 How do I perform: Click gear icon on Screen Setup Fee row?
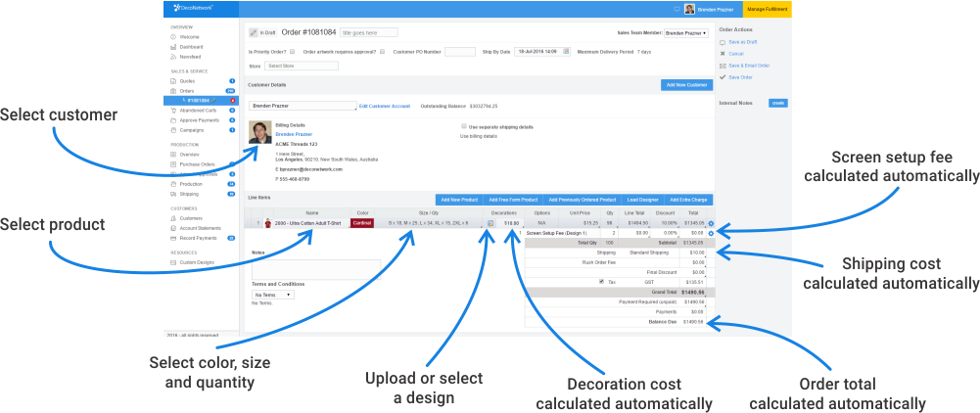[x=710, y=234]
